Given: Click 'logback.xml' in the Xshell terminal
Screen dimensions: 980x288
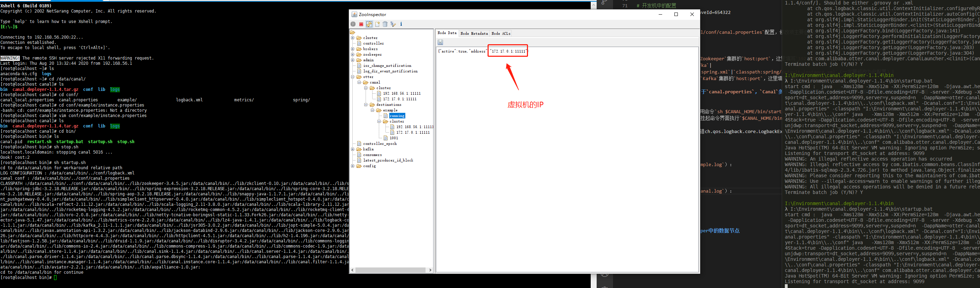Looking at the screenshot, I should pos(189,100).
